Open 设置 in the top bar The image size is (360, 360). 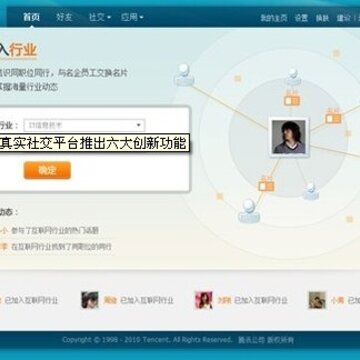click(x=301, y=18)
